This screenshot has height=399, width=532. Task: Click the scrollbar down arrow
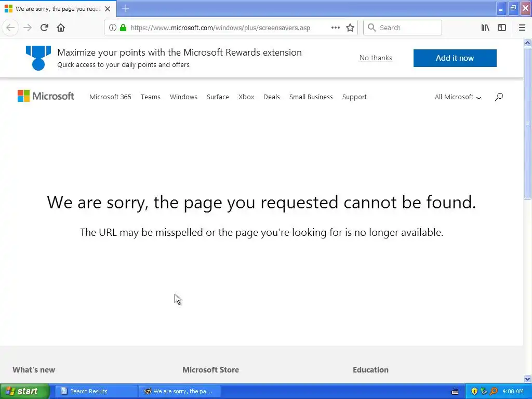coord(527,379)
